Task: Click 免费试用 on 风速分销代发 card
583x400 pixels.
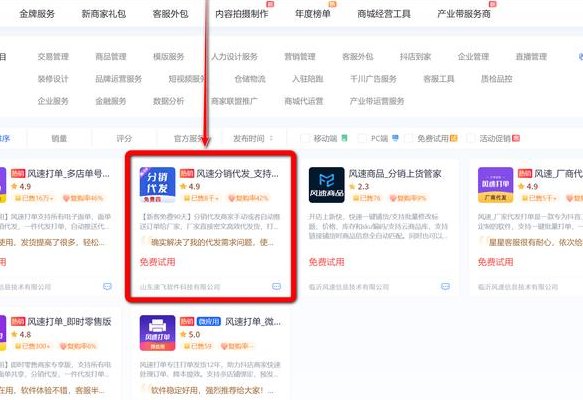Action: pos(158,262)
